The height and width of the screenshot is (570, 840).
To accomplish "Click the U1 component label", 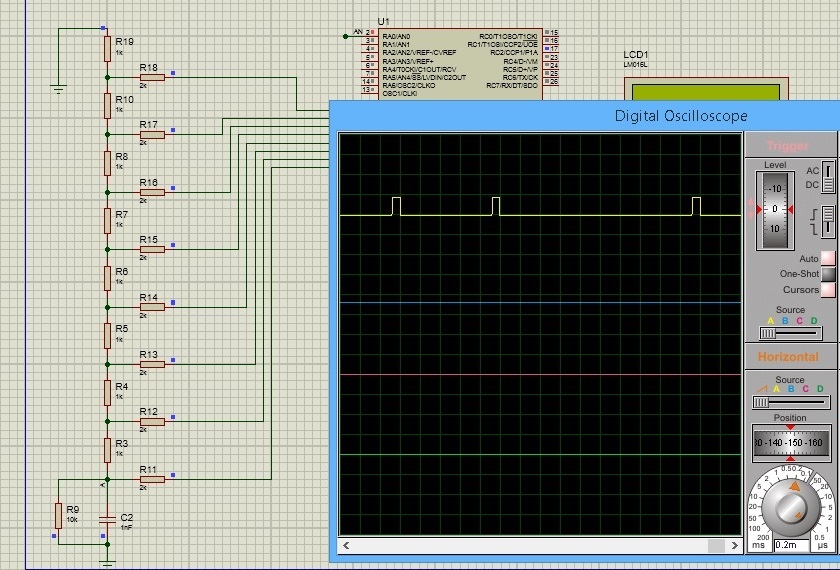I will [384, 21].
